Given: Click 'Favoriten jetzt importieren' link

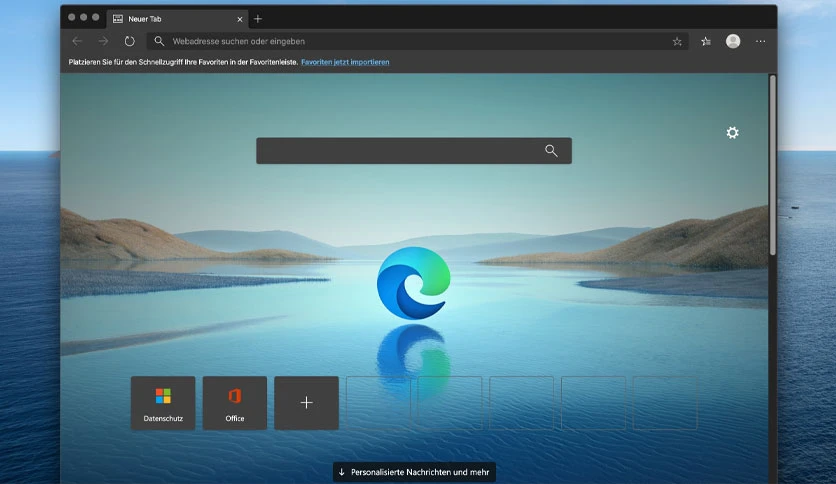Looking at the screenshot, I should coord(345,62).
